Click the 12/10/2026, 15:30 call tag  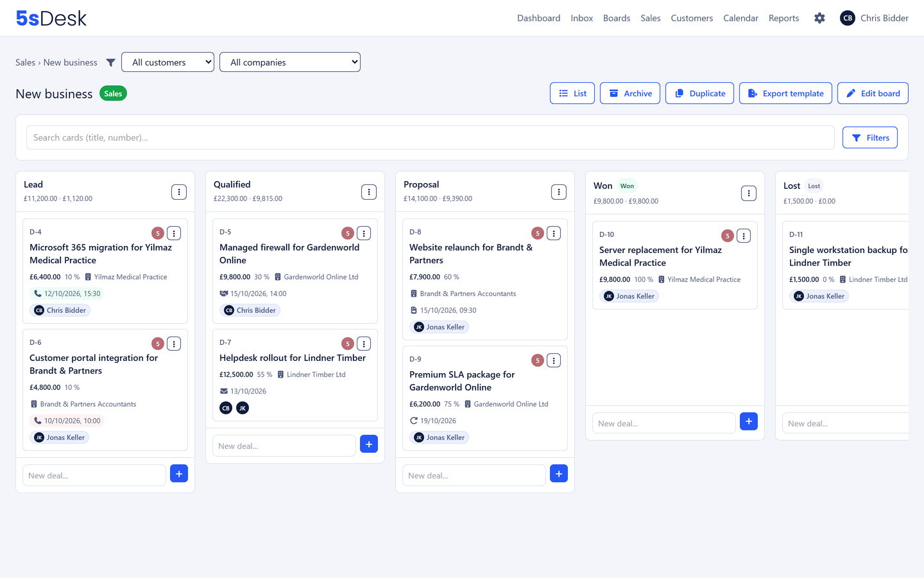67,293
